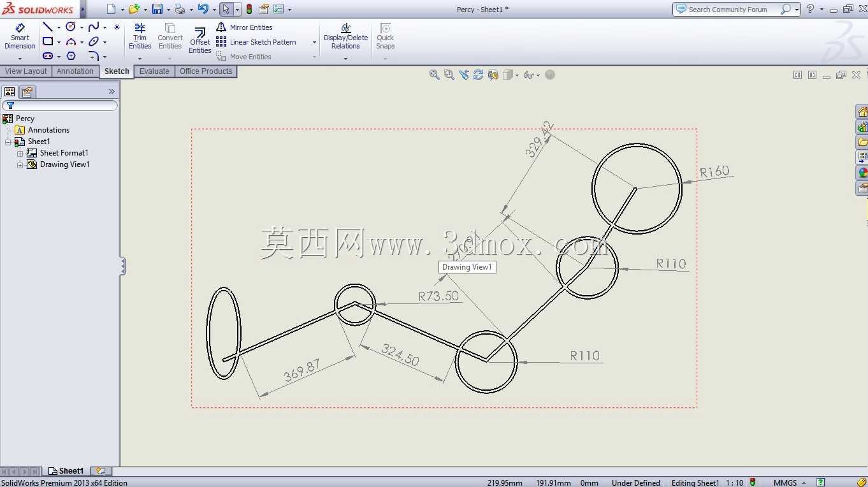Image resolution: width=868 pixels, height=487 pixels.
Task: Click Offset Entities
Action: [x=199, y=40]
